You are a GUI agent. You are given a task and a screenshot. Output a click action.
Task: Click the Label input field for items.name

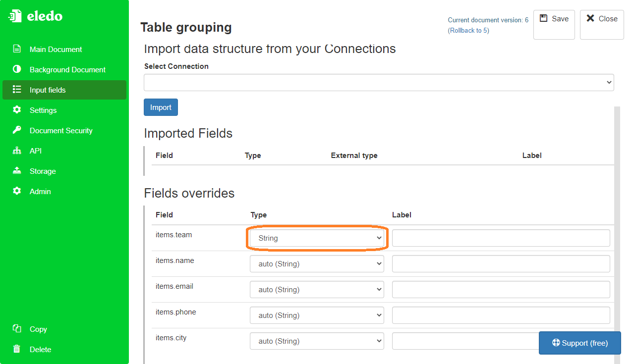click(500, 263)
